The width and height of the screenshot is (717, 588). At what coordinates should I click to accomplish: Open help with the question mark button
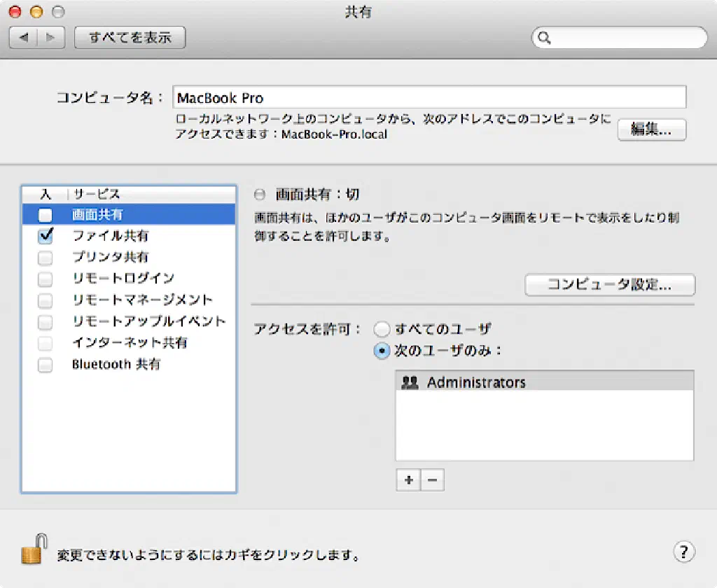pyautogui.click(x=683, y=551)
